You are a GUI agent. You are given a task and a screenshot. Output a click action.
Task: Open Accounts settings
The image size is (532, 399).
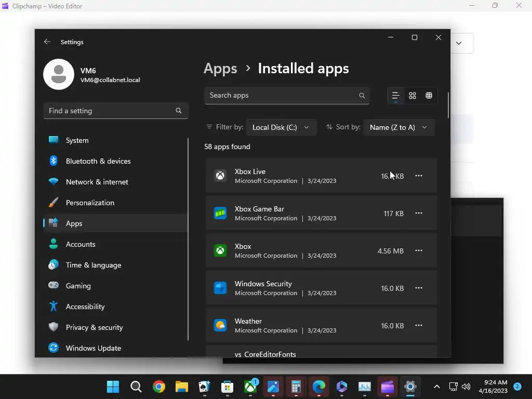coord(115,244)
